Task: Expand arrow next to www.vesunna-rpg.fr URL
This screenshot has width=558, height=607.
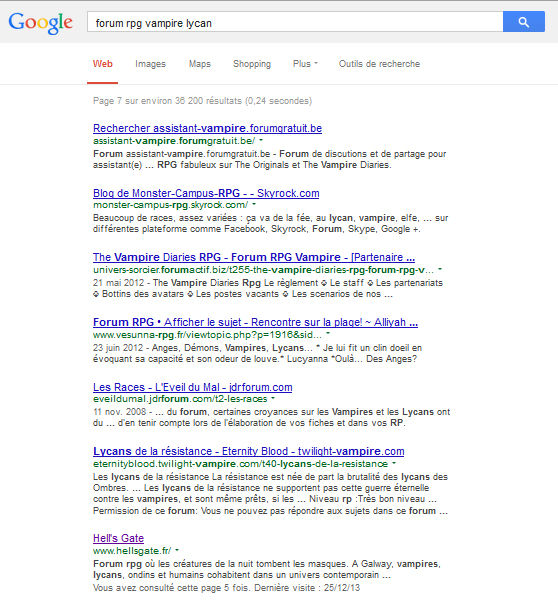Action: point(328,334)
